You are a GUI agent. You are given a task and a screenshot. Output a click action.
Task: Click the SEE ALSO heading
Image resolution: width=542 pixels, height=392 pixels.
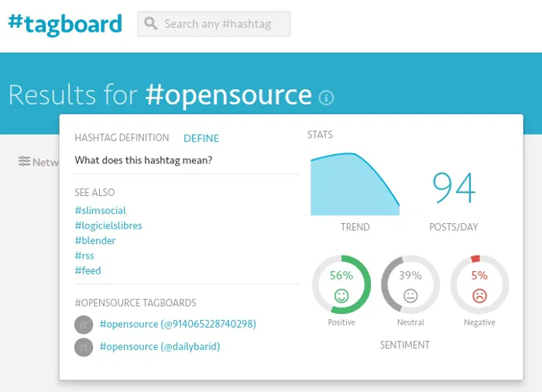(94, 192)
